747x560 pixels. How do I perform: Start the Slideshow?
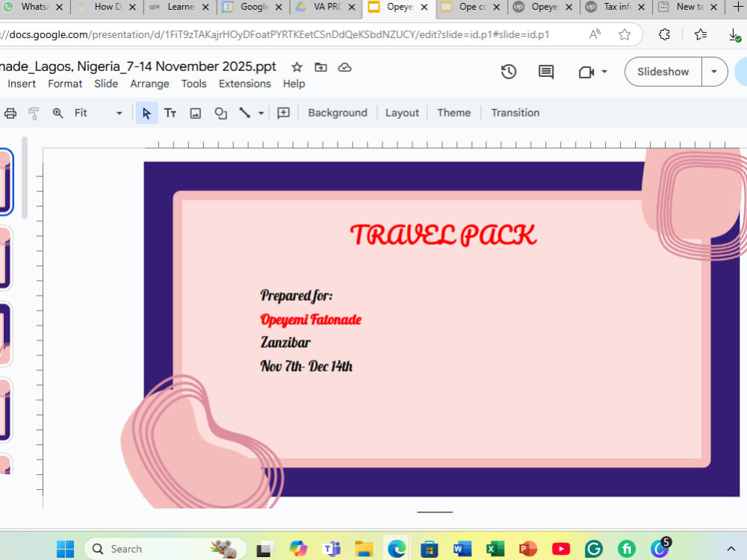coord(663,72)
